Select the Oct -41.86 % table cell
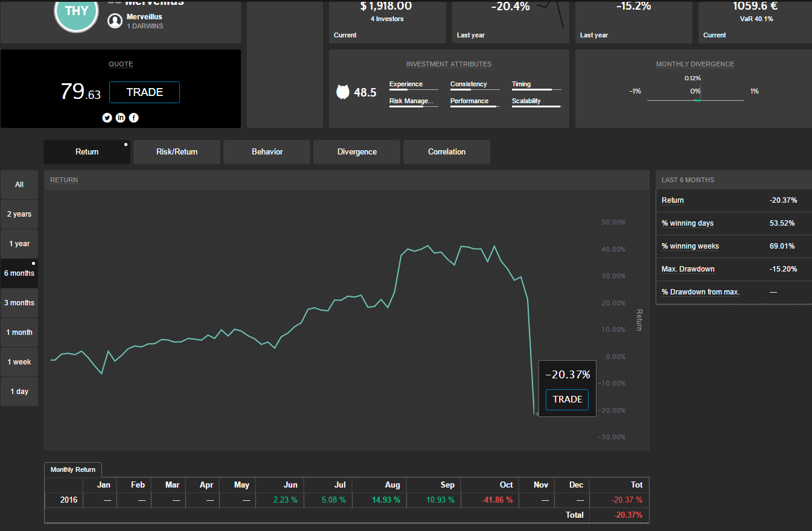Viewport: 812px width, 531px height. click(497, 500)
